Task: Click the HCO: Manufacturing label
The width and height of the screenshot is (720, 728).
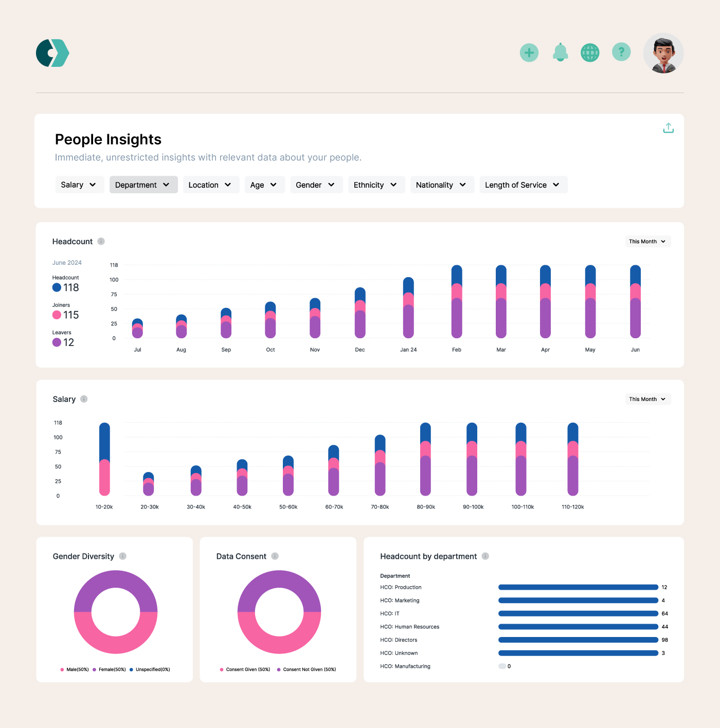Action: click(405, 666)
